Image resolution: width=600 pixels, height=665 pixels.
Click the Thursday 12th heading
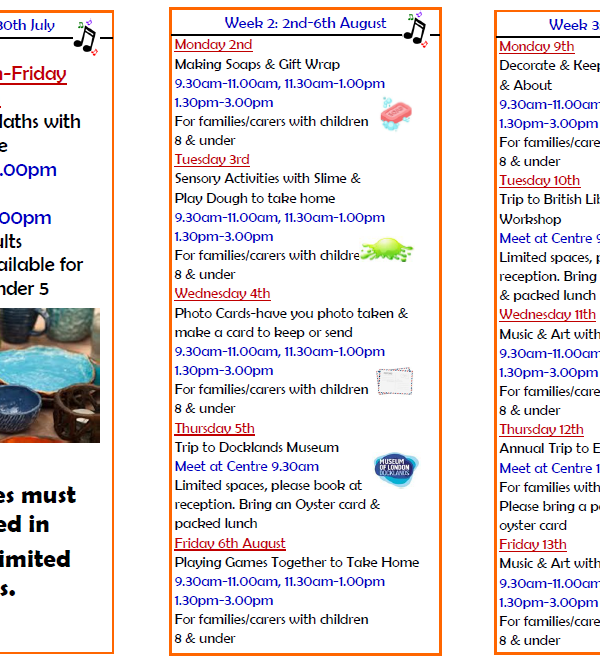pos(541,430)
